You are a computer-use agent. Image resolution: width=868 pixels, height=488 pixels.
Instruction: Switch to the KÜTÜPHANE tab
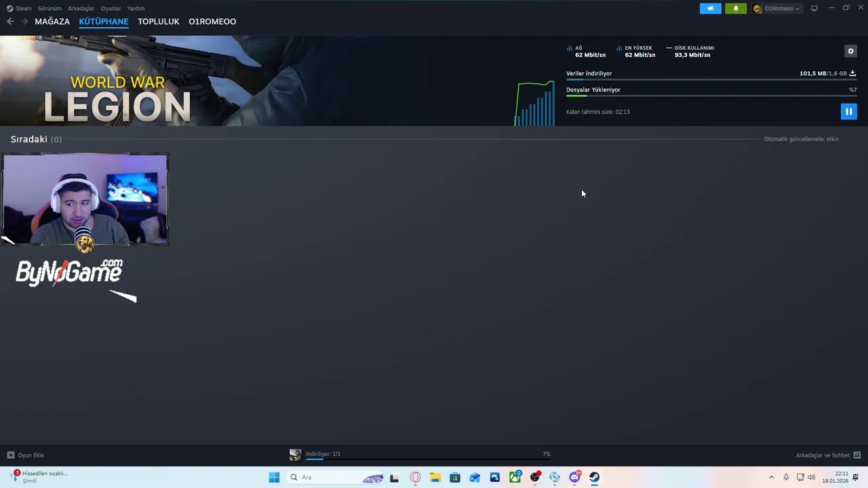[x=104, y=22]
